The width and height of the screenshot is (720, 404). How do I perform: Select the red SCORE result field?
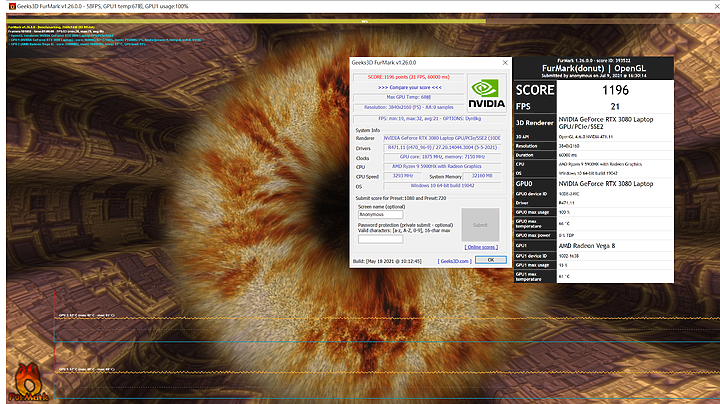pyautogui.click(x=409, y=77)
